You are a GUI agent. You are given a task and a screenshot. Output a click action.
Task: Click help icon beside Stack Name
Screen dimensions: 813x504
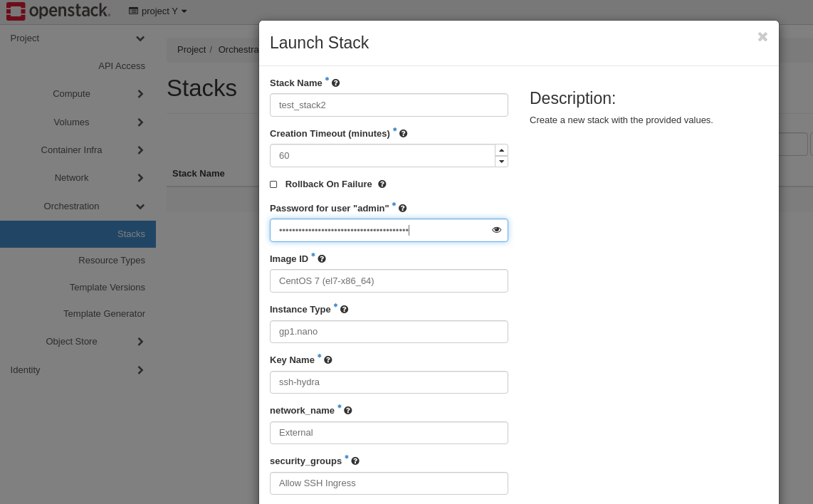tap(336, 83)
